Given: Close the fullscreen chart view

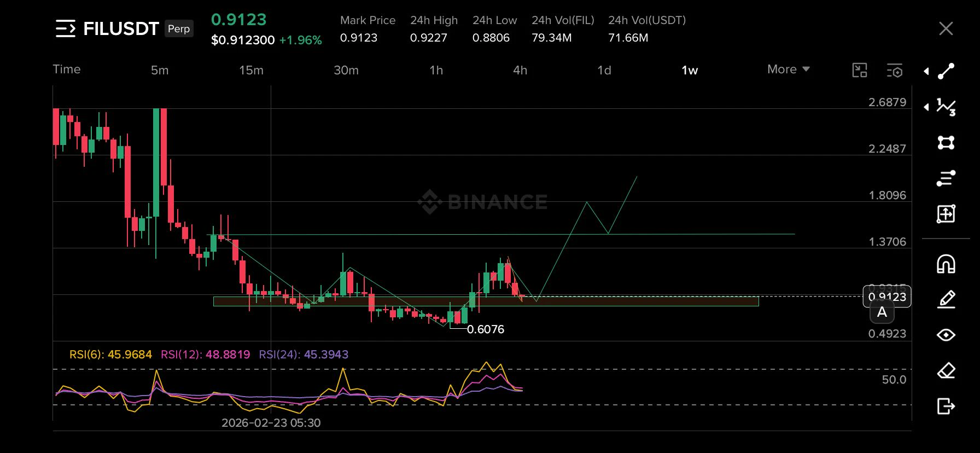Looking at the screenshot, I should (x=946, y=28).
